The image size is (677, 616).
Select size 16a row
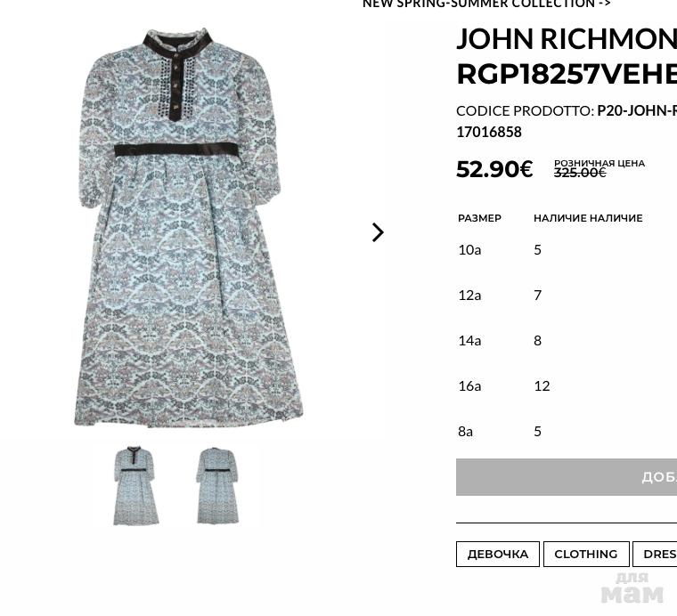click(x=567, y=385)
